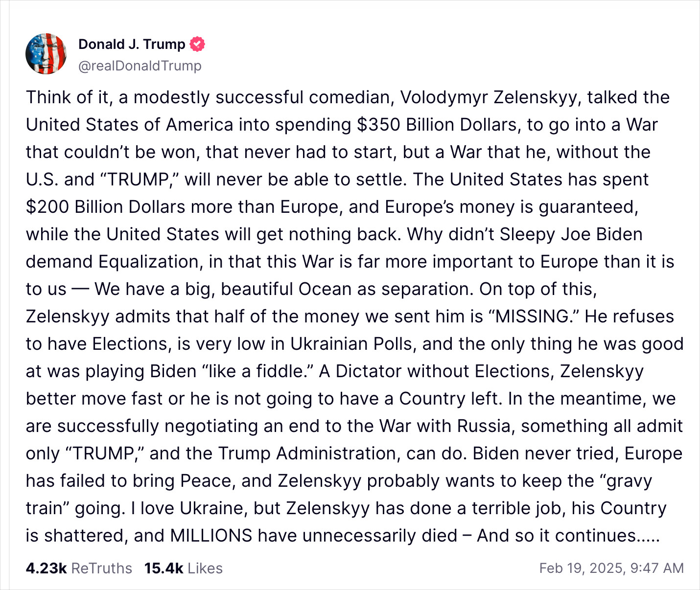700x590 pixels.
Task: View the 15.4k Likes count
Action: pyautogui.click(x=184, y=568)
